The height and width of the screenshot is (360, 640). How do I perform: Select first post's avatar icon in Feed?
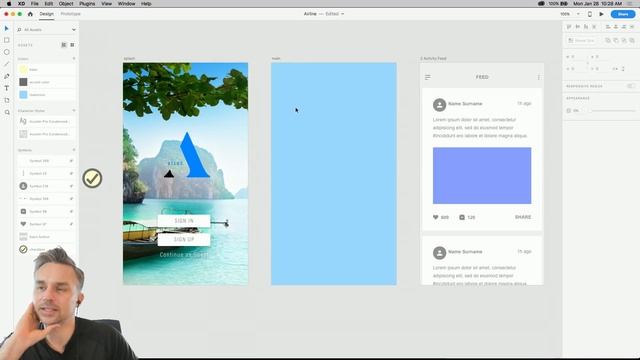pos(439,105)
